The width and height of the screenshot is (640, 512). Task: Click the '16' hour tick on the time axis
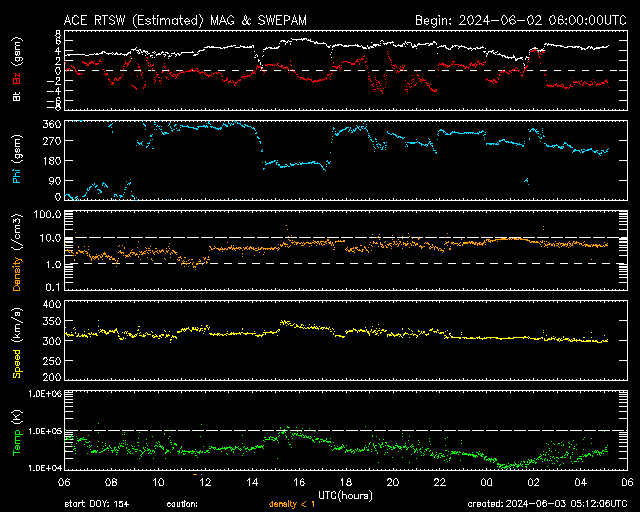click(x=299, y=482)
